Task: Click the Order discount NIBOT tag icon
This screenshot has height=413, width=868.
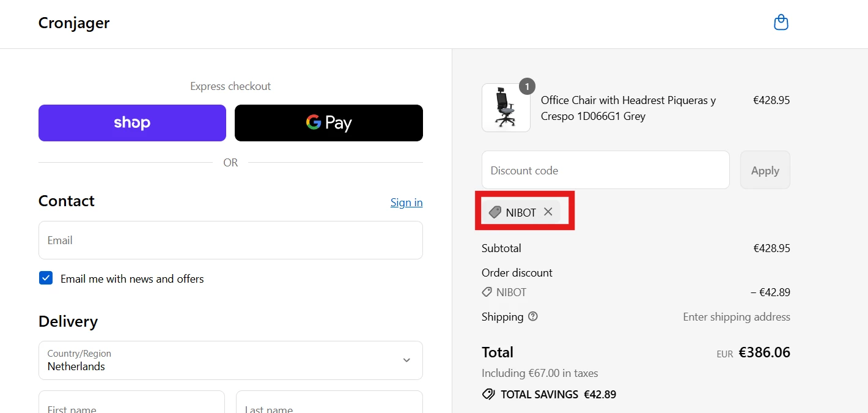Action: click(487, 292)
